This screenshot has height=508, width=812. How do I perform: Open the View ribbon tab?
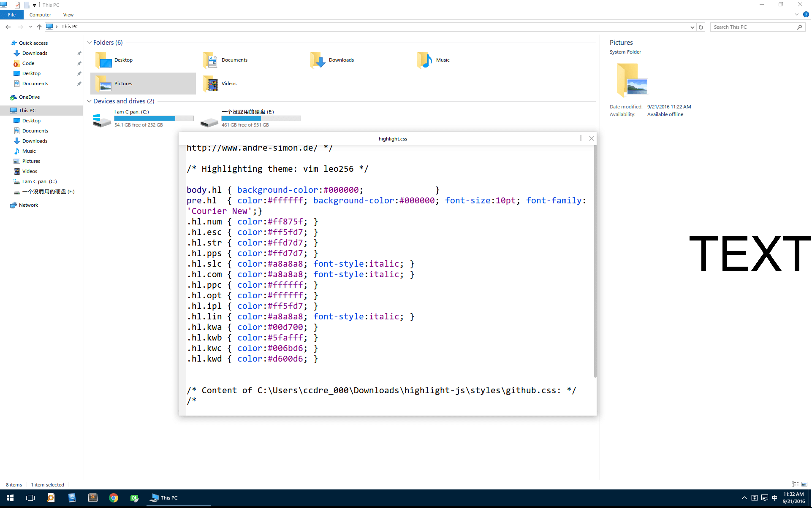click(68, 15)
